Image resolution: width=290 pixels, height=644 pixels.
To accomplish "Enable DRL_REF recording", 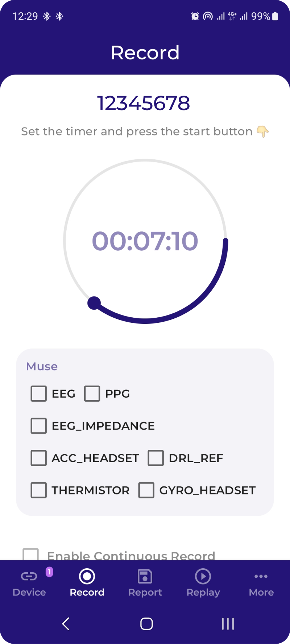I will (156, 458).
